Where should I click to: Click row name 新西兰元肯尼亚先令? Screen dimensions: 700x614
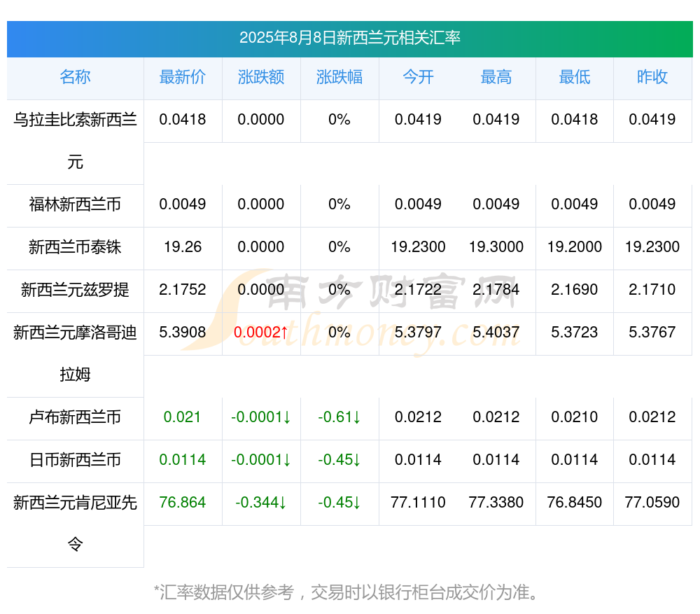[x=75, y=524]
